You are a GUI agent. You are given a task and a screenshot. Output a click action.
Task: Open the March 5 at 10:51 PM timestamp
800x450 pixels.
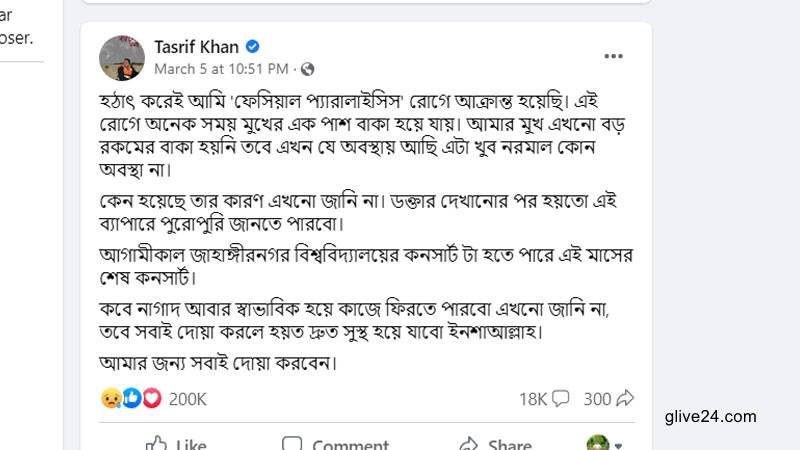[x=220, y=69]
